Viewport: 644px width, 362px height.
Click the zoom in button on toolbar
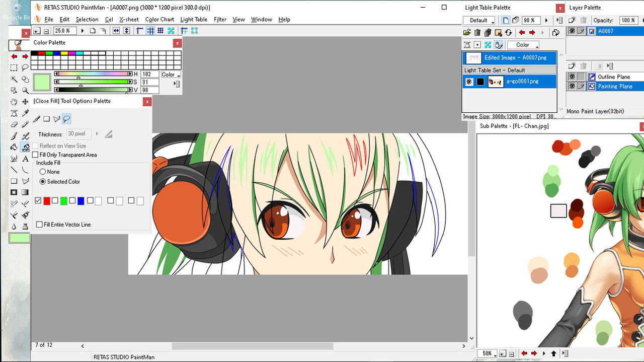[x=37, y=31]
